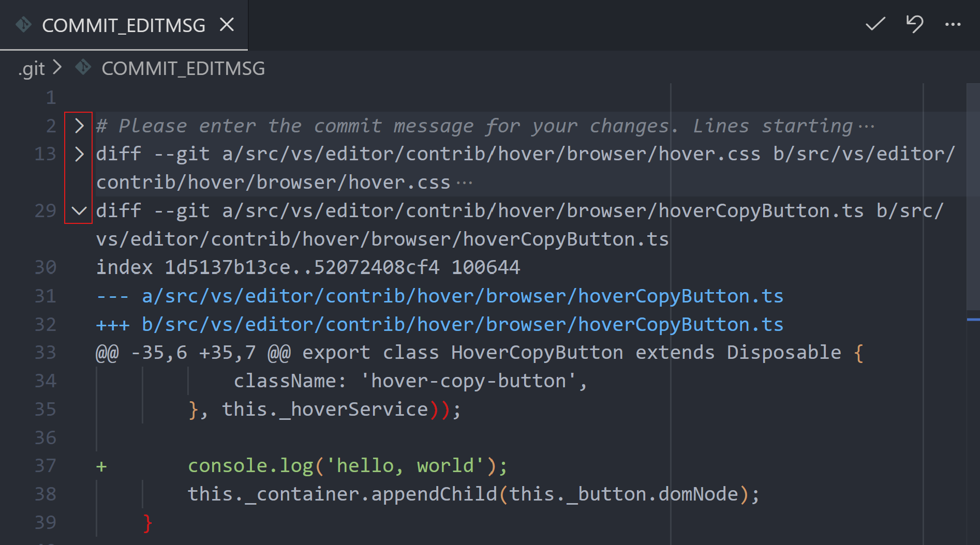Discard the commit message via the undo icon
Screen dimensions: 980x545
[915, 24]
